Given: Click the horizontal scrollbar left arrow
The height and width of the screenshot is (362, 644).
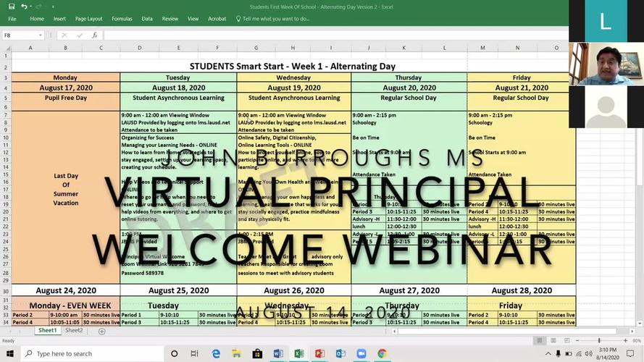Looking at the screenshot, I should click(394, 331).
